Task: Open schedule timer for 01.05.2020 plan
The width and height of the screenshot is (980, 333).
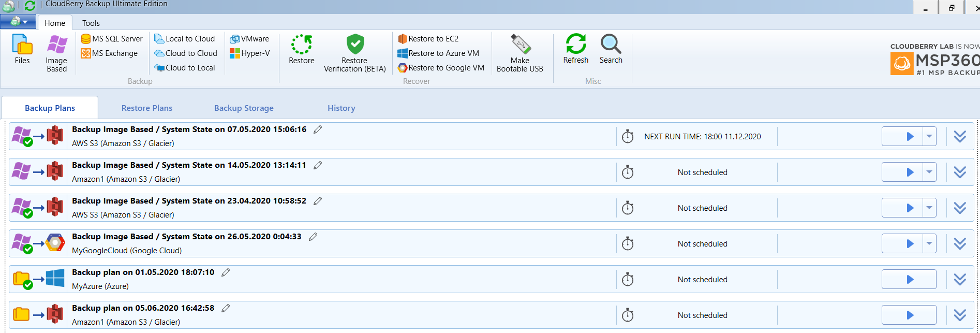Action: click(628, 279)
